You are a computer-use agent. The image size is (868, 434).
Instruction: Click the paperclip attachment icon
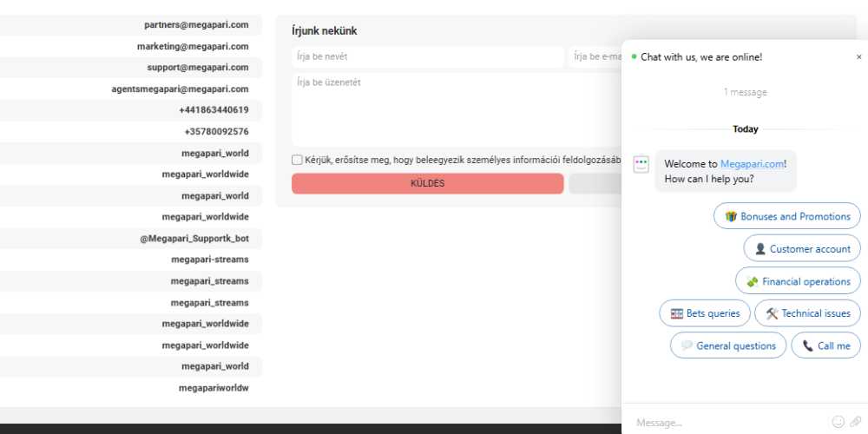pyautogui.click(x=856, y=422)
